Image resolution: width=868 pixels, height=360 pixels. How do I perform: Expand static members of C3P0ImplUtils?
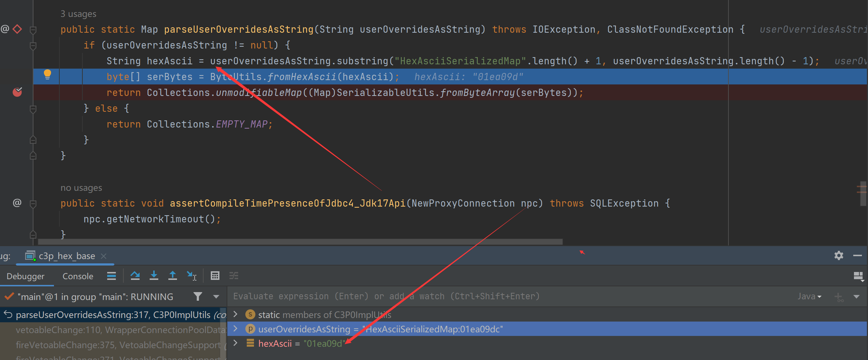click(236, 314)
